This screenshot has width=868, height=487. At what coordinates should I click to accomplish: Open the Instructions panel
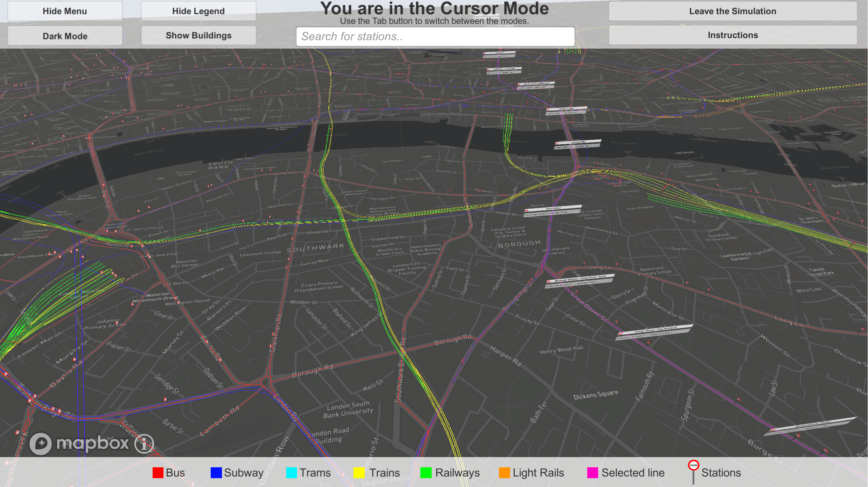[x=732, y=35]
